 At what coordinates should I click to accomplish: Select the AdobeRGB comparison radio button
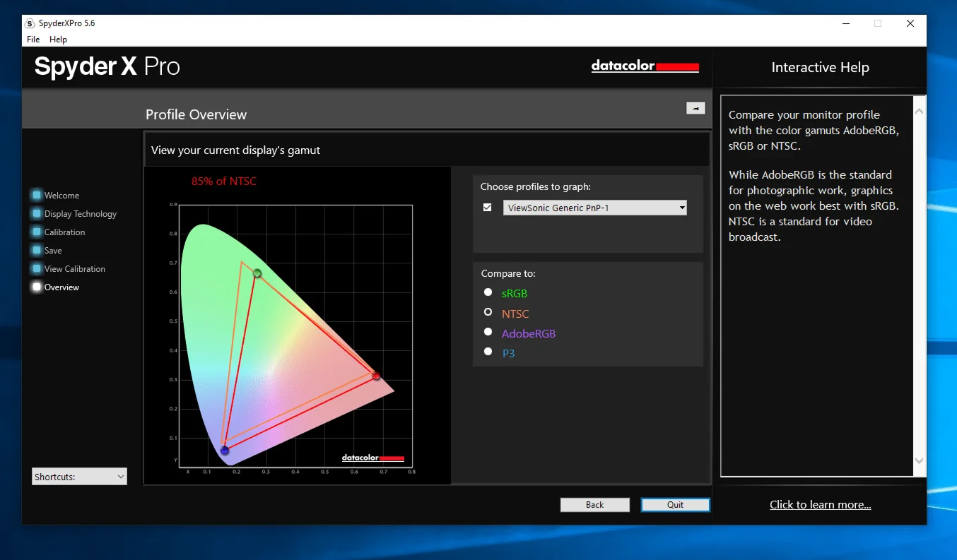click(x=488, y=332)
